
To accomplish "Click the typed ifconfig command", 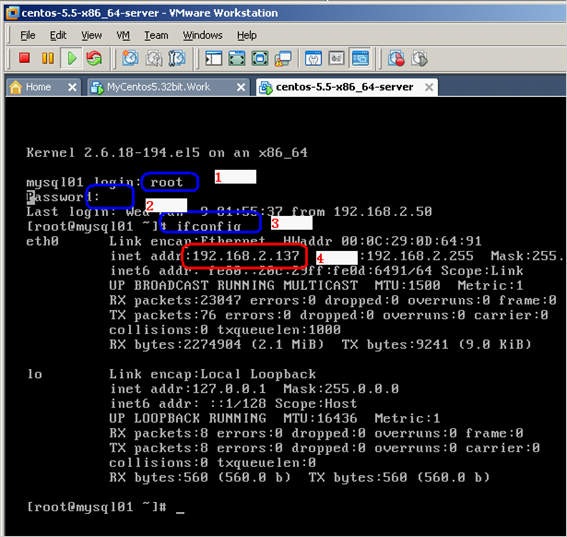I will click(209, 226).
